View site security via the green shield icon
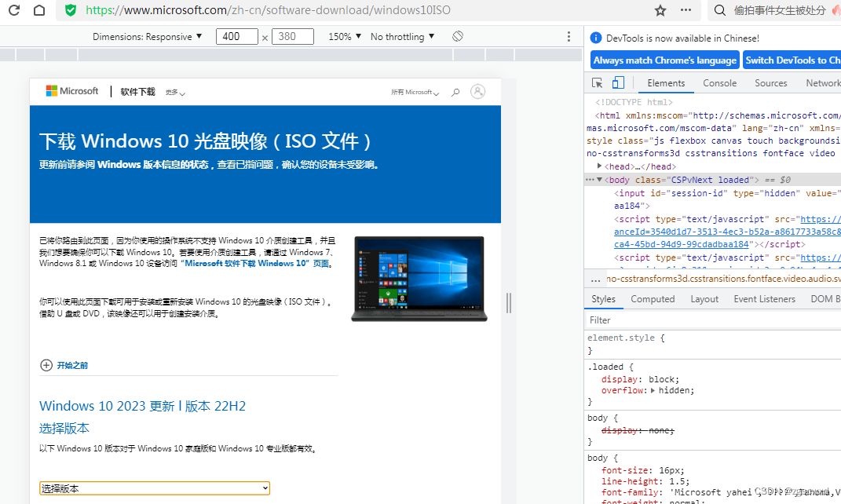Screen dimensions: 841x504 (x=70, y=10)
